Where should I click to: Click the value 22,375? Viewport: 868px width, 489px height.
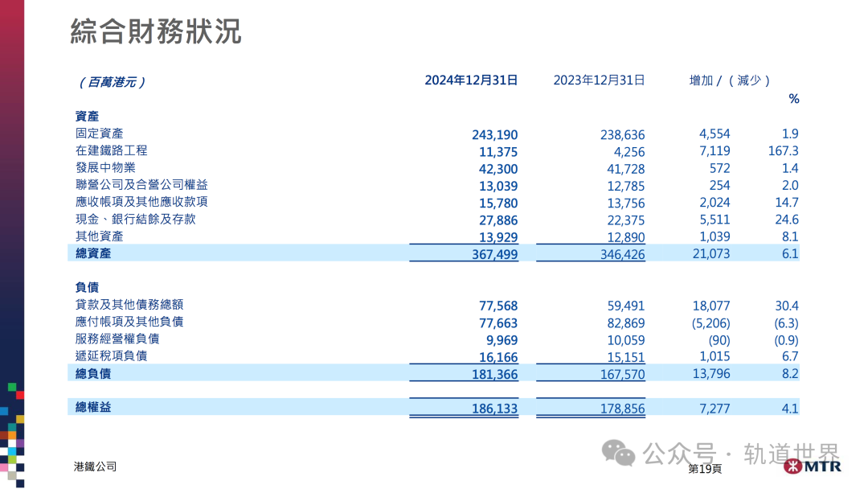tap(625, 220)
